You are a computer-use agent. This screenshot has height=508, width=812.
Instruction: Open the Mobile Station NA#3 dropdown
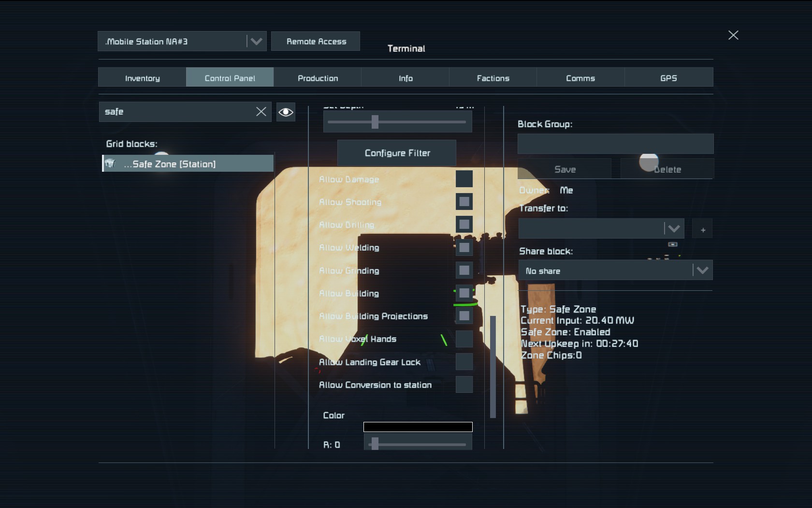coord(256,42)
